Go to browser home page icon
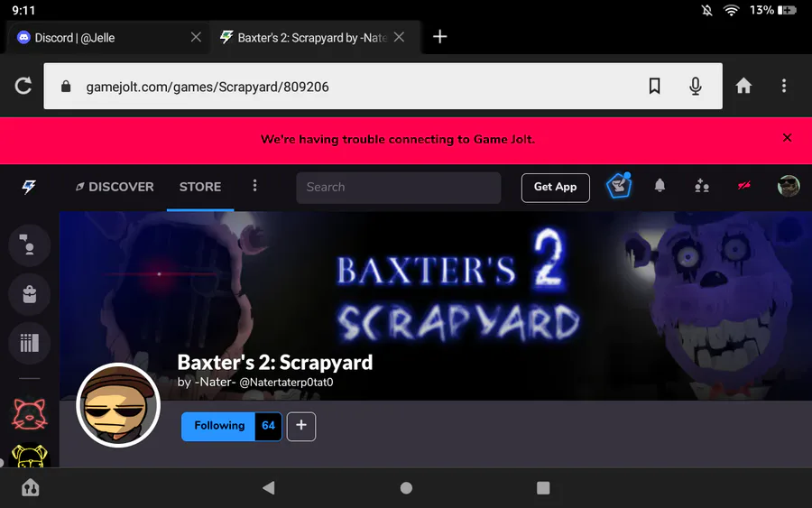The width and height of the screenshot is (812, 508). (743, 86)
